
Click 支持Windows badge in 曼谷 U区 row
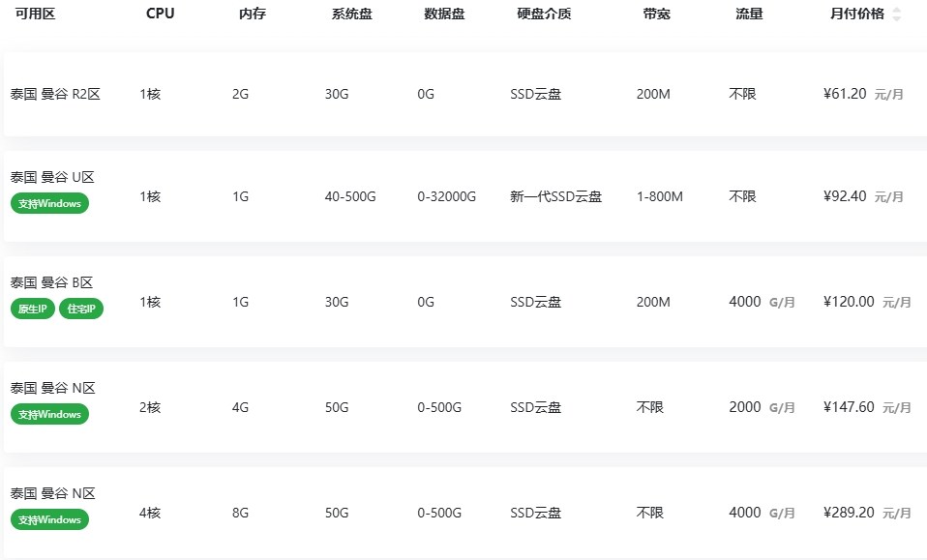(49, 203)
